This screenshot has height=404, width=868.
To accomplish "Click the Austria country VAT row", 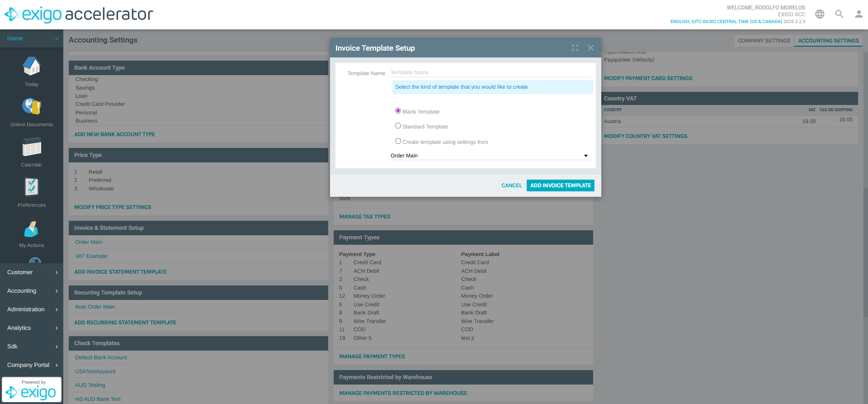I will pyautogui.click(x=730, y=121).
